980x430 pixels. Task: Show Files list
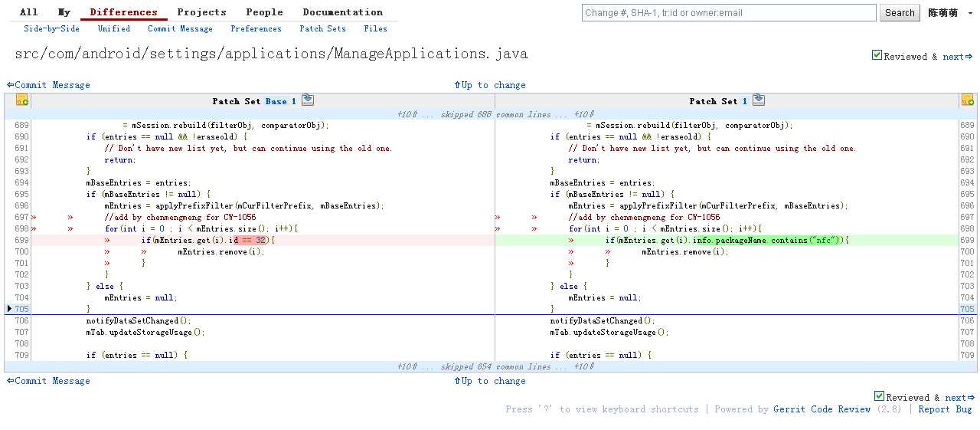(376, 29)
